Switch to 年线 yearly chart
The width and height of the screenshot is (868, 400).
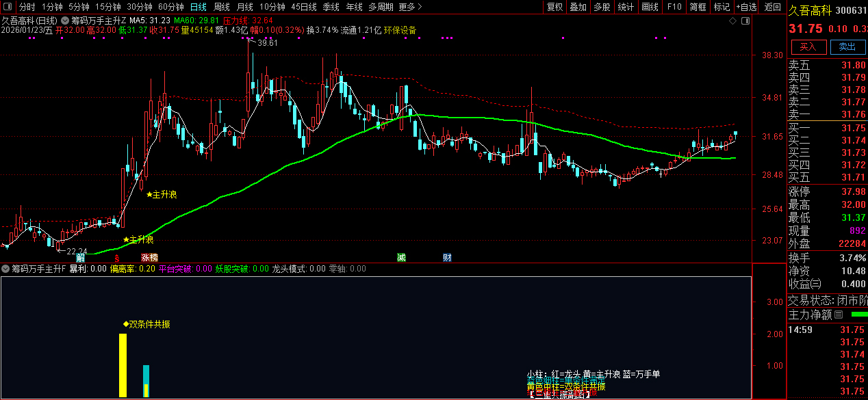click(x=354, y=7)
